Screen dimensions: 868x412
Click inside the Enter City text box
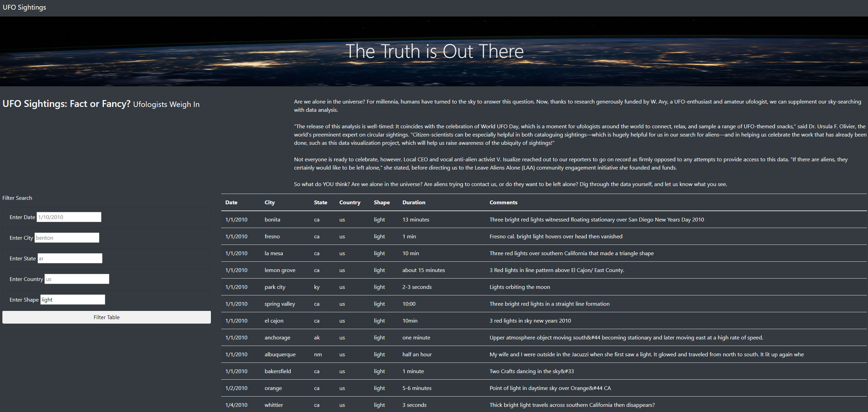[x=66, y=238]
